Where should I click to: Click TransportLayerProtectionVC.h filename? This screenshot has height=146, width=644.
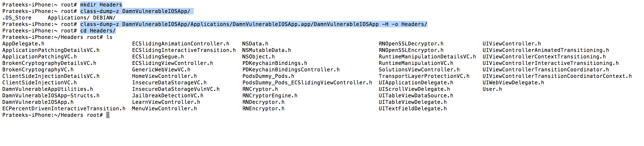click(424, 76)
